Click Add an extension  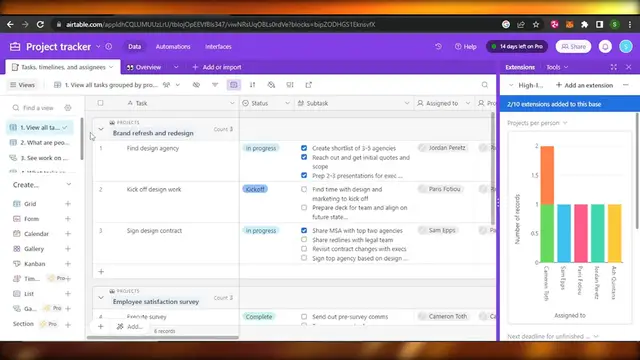[584, 85]
